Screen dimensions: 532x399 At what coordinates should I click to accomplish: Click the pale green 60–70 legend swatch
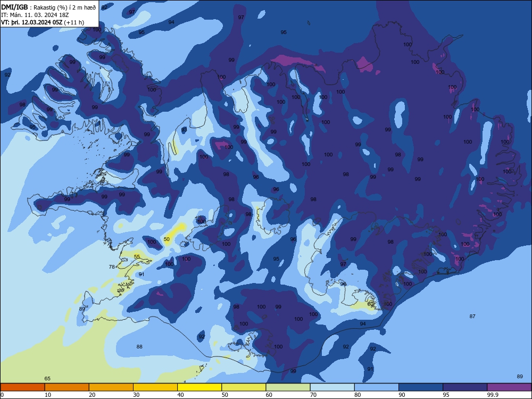pyautogui.click(x=288, y=387)
